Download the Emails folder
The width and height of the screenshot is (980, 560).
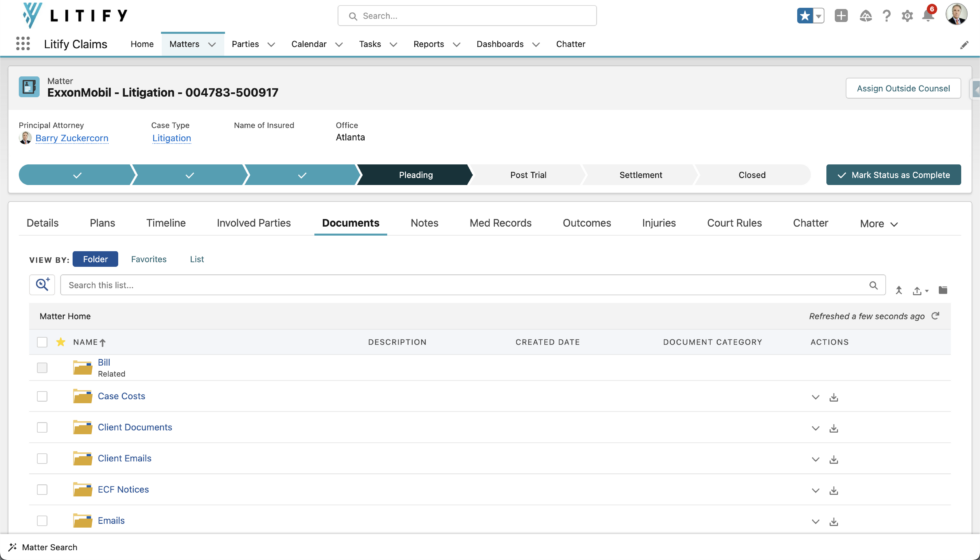tap(834, 522)
